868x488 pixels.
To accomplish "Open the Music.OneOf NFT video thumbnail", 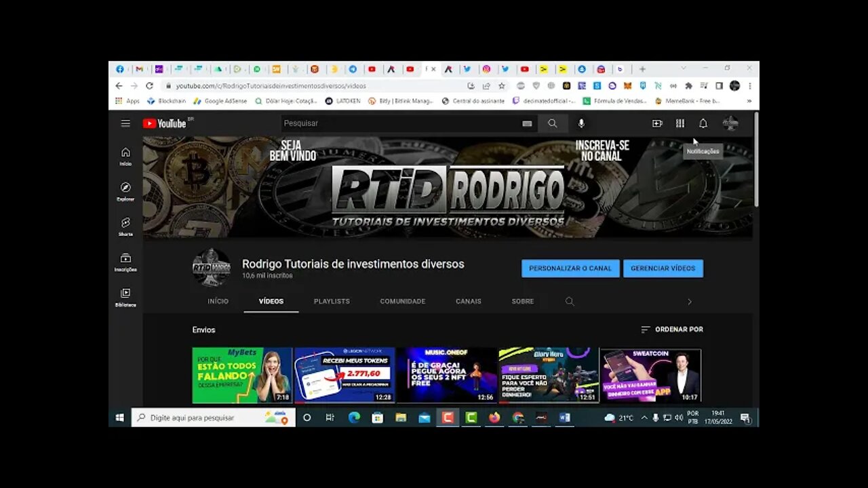I will tap(446, 375).
